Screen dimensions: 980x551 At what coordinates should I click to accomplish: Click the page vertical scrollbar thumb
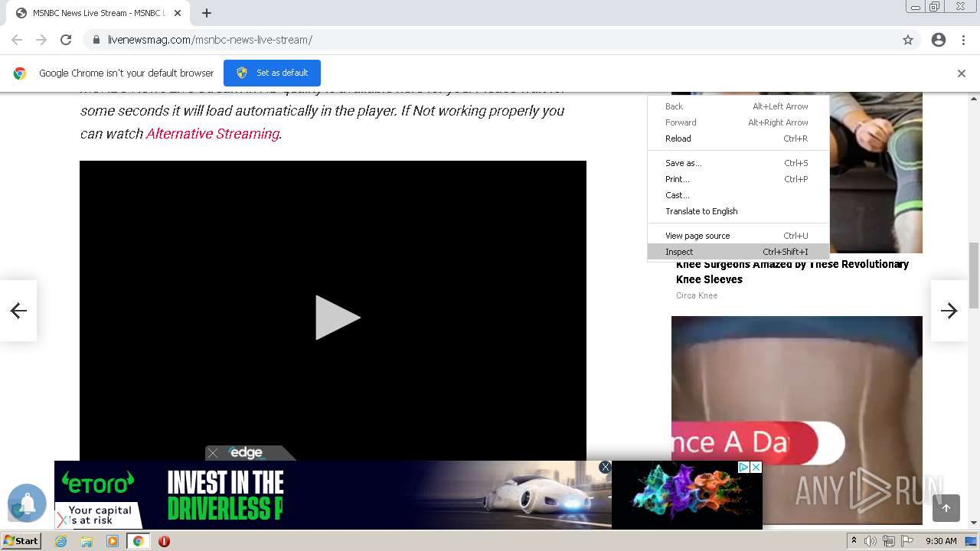click(x=974, y=275)
